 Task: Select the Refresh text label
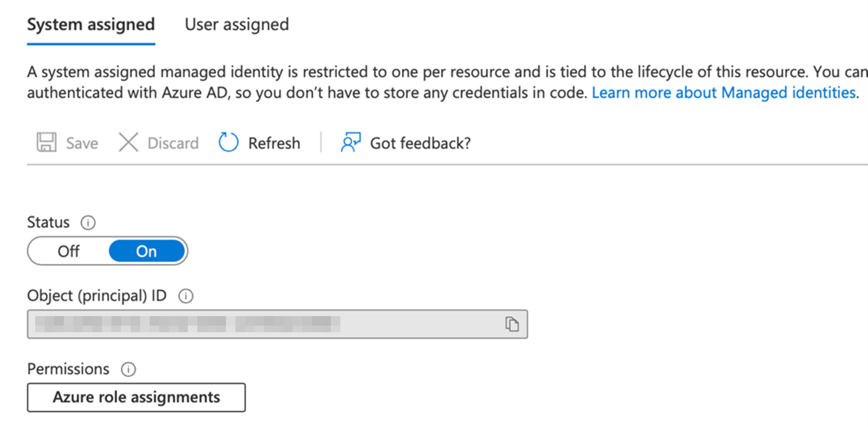pyautogui.click(x=274, y=143)
